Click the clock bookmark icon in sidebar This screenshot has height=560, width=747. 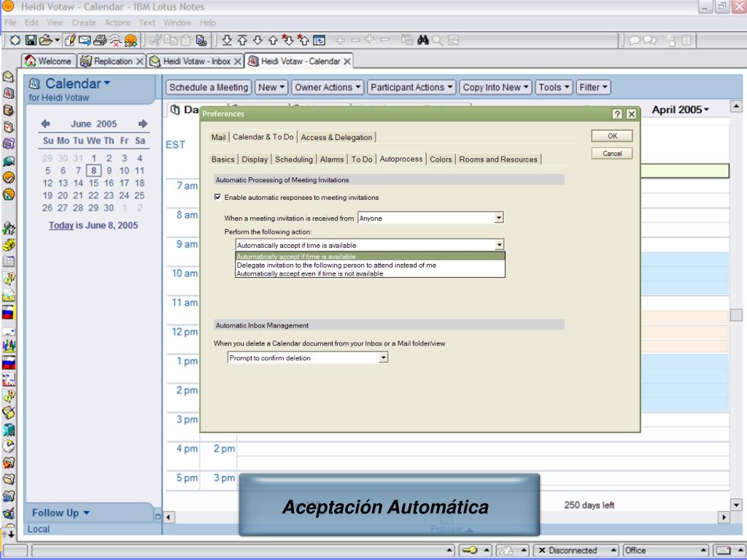[9, 446]
